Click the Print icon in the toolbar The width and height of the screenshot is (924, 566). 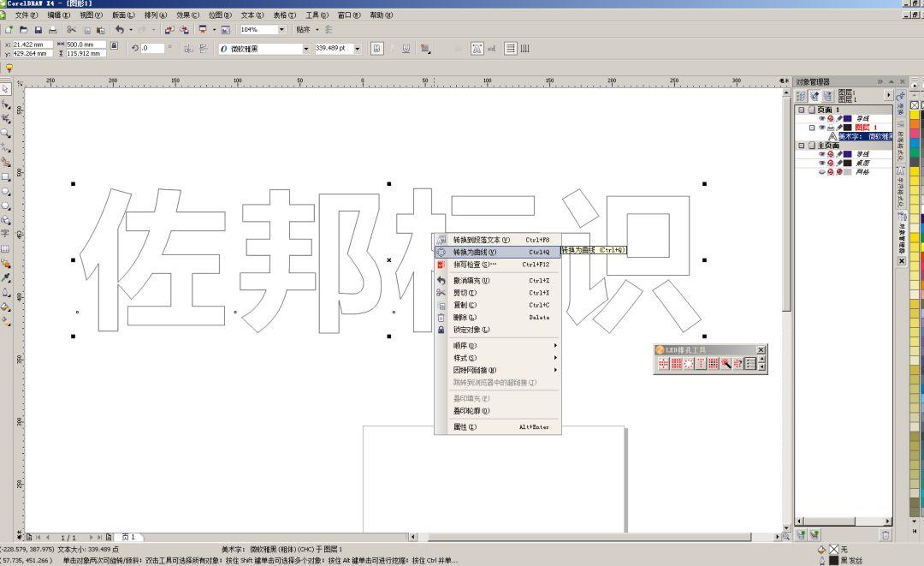pyautogui.click(x=53, y=29)
